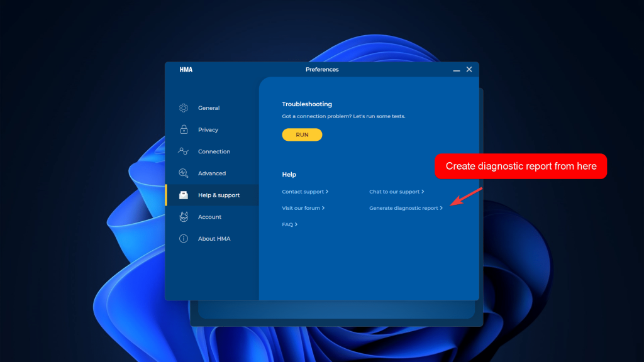Switch to the Privacy section
Screen dimensions: 644x362
click(x=212, y=129)
